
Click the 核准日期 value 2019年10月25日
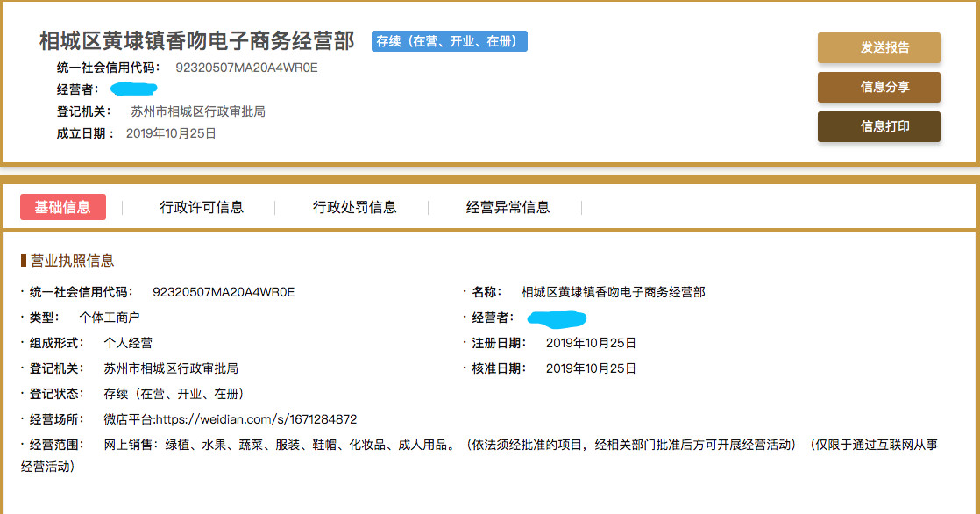591,368
